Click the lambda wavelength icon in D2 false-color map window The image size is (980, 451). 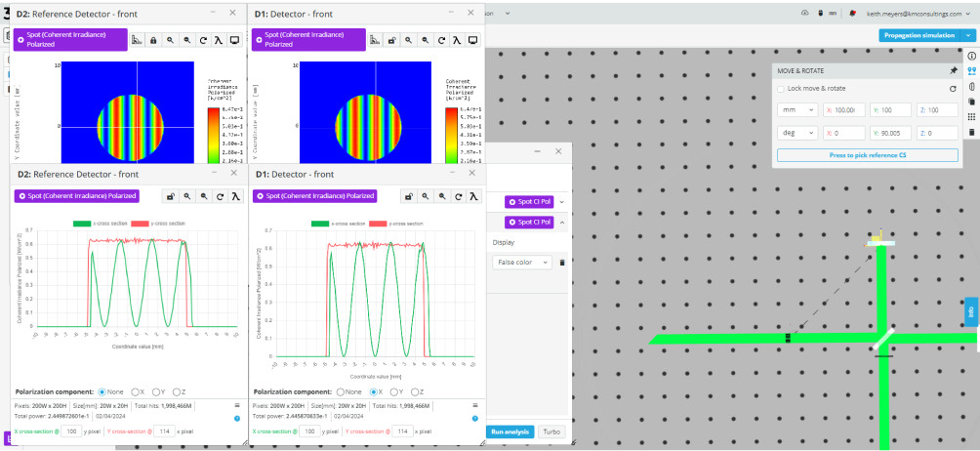[x=219, y=40]
